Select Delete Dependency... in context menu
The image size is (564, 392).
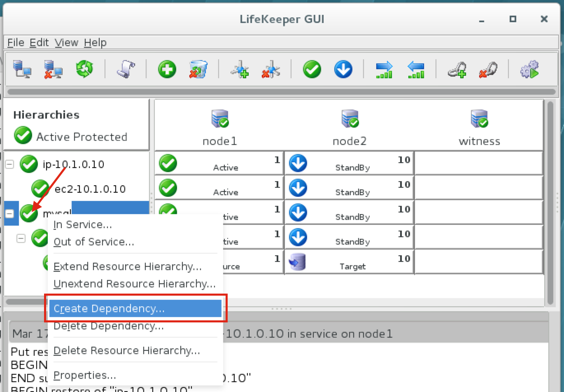[135, 326]
